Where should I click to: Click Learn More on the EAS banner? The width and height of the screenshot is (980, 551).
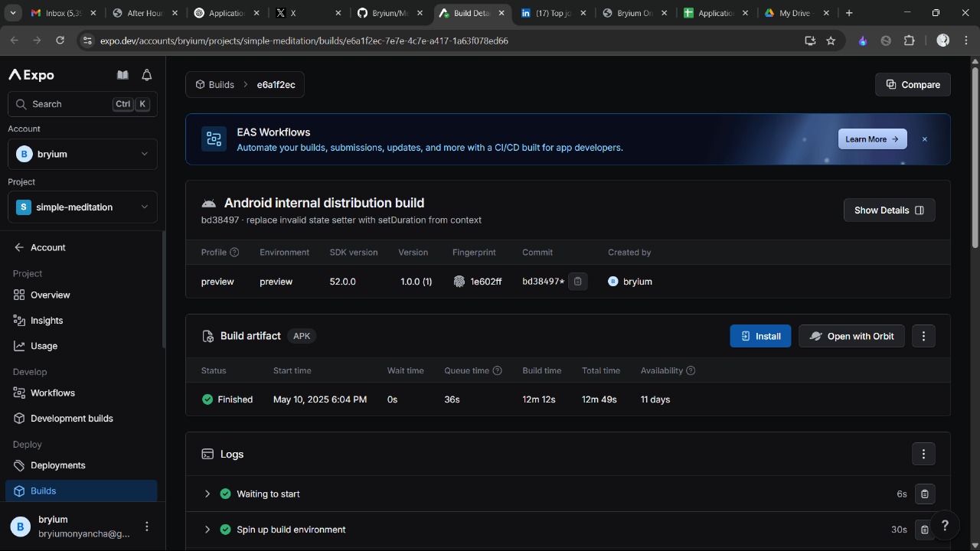click(x=872, y=139)
